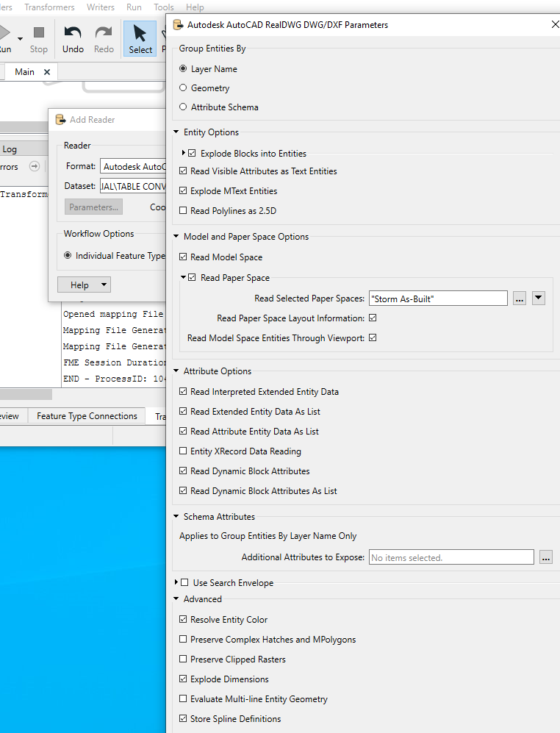Close the Main canvas tab
The width and height of the screenshot is (560, 733).
[x=47, y=72]
